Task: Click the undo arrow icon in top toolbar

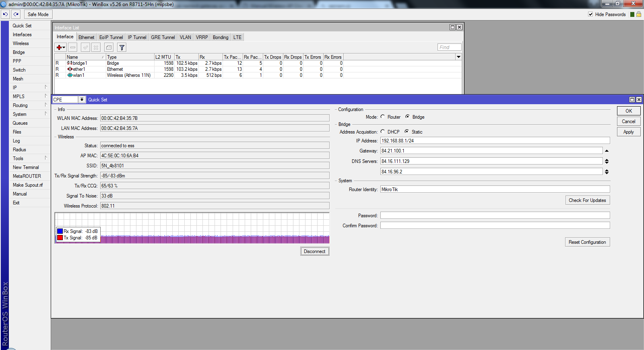Action: tap(5, 14)
